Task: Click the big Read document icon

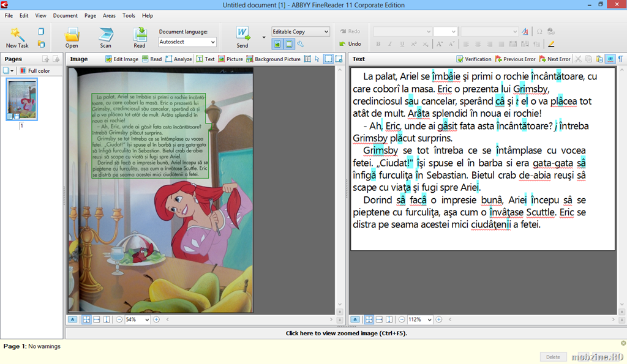Action: click(x=140, y=37)
